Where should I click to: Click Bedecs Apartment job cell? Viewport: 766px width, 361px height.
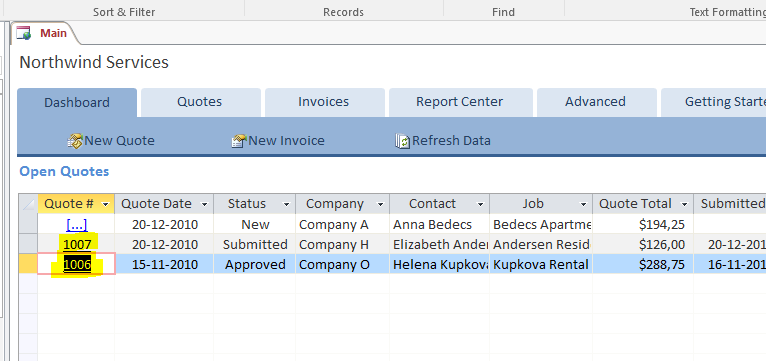(541, 224)
